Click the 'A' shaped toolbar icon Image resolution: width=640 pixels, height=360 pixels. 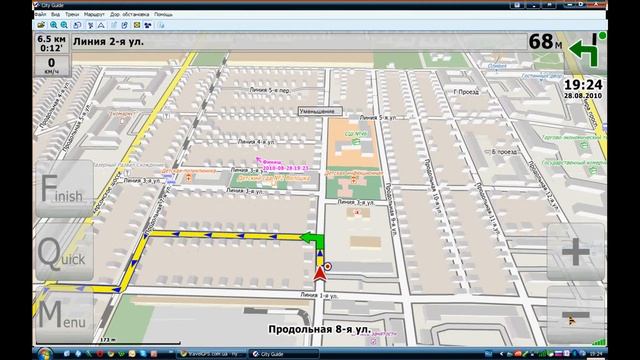[101, 25]
